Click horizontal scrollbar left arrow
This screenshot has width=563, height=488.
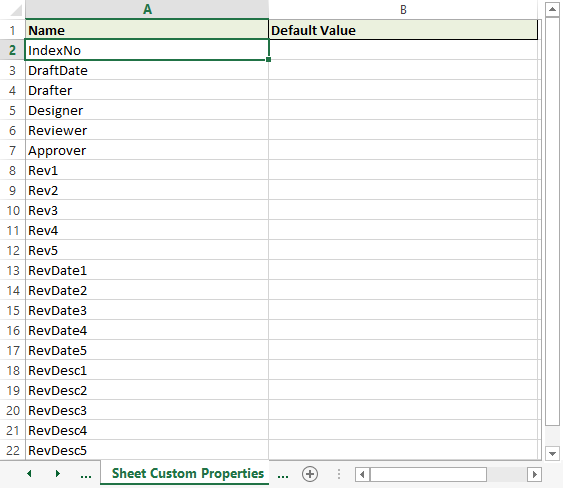coord(362,474)
